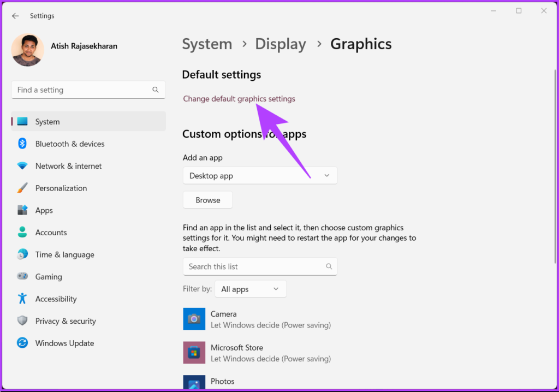Click the Time & language clock icon
This screenshot has height=392, width=559.
pos(22,254)
